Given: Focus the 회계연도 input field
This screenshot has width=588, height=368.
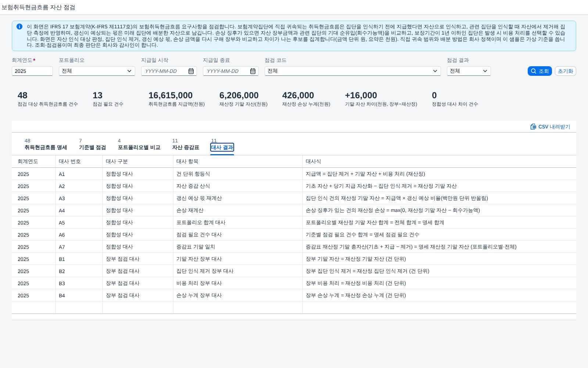Looking at the screenshot, I should pyautogui.click(x=32, y=71).
